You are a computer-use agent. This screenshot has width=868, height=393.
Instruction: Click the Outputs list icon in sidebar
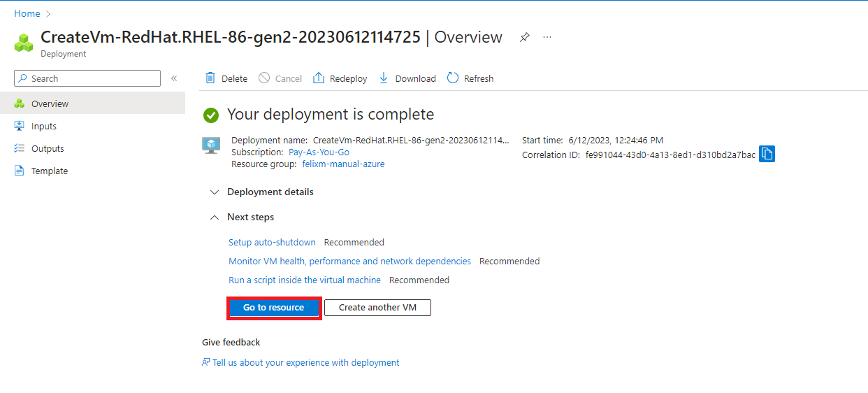click(x=20, y=148)
